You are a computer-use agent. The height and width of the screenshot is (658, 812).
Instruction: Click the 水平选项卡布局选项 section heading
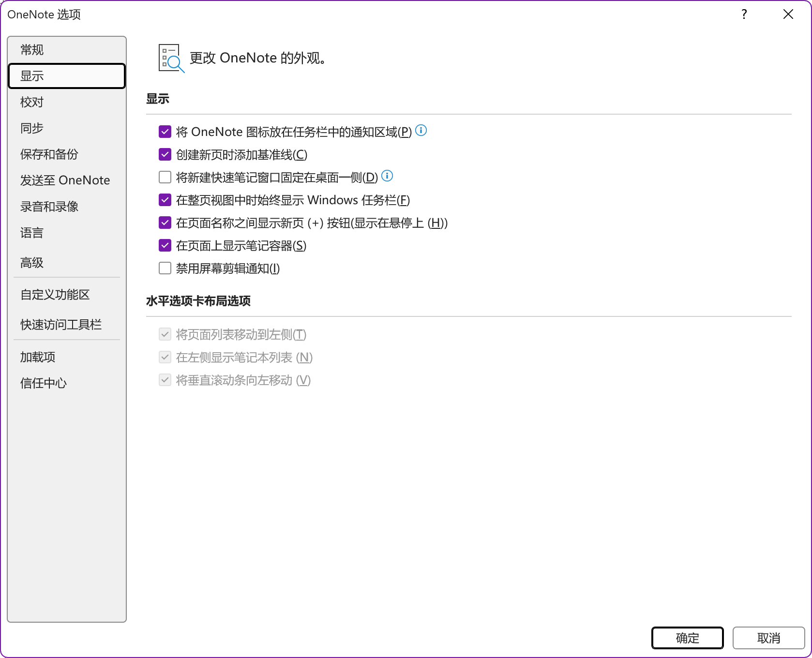coord(198,301)
